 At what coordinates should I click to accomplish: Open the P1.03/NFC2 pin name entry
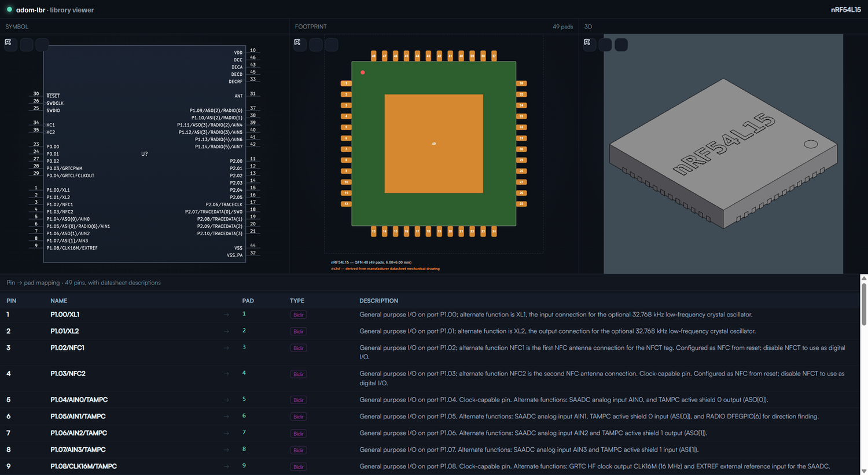[x=68, y=374]
